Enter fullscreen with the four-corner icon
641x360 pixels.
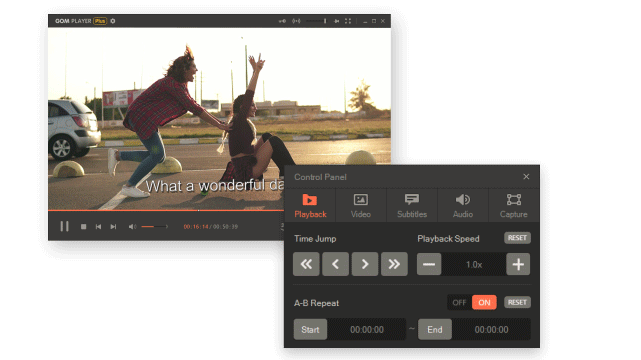pos(348,21)
